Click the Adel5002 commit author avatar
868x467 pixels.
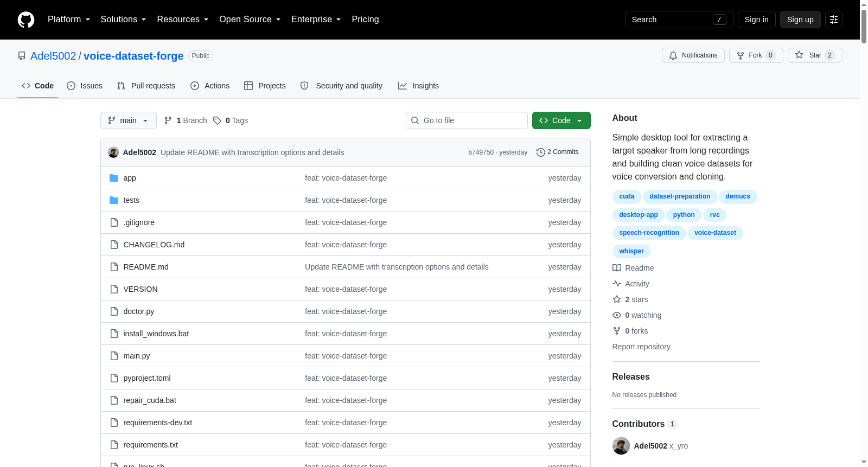coord(113,152)
